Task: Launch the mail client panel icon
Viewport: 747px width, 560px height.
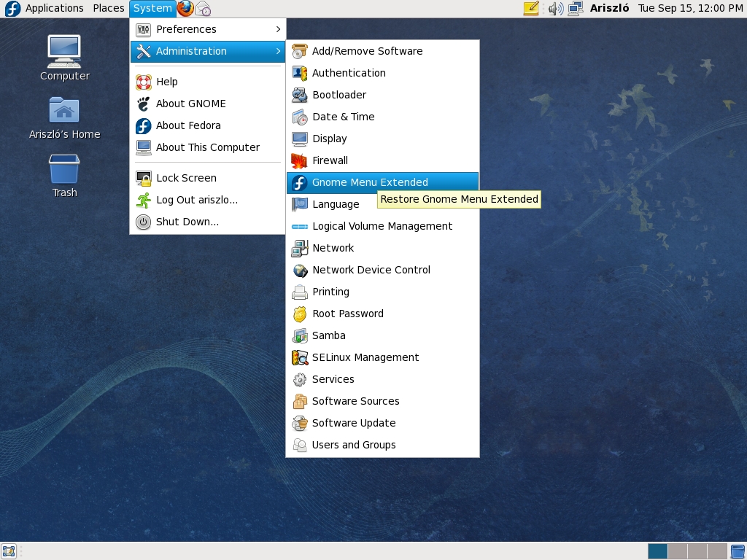Action: (204, 9)
